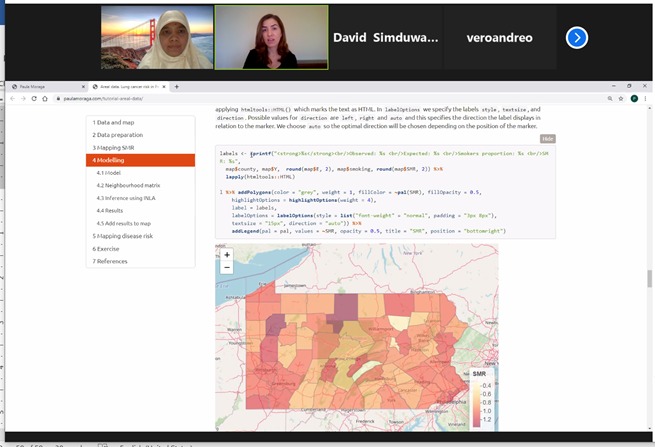Select the active speaker video thumbnail
This screenshot has width=655, height=447.
(x=272, y=37)
